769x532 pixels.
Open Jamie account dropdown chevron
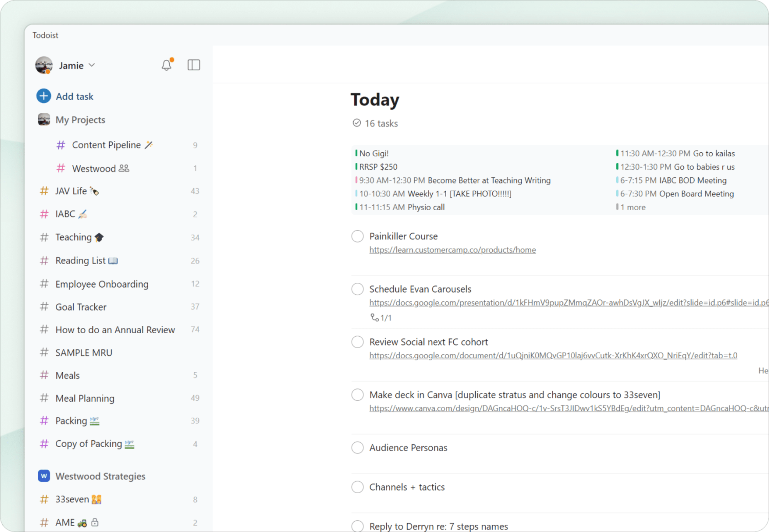(92, 65)
